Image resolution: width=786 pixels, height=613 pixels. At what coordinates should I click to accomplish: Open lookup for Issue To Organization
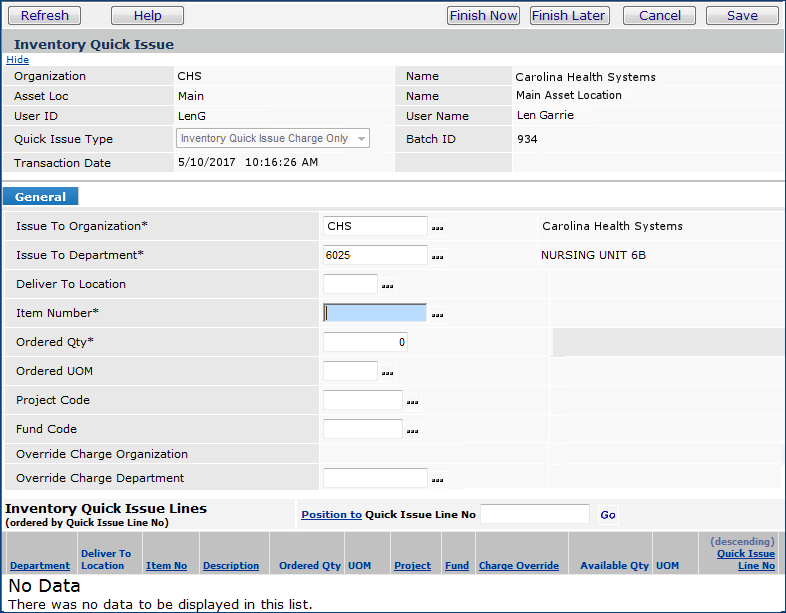[x=438, y=228]
